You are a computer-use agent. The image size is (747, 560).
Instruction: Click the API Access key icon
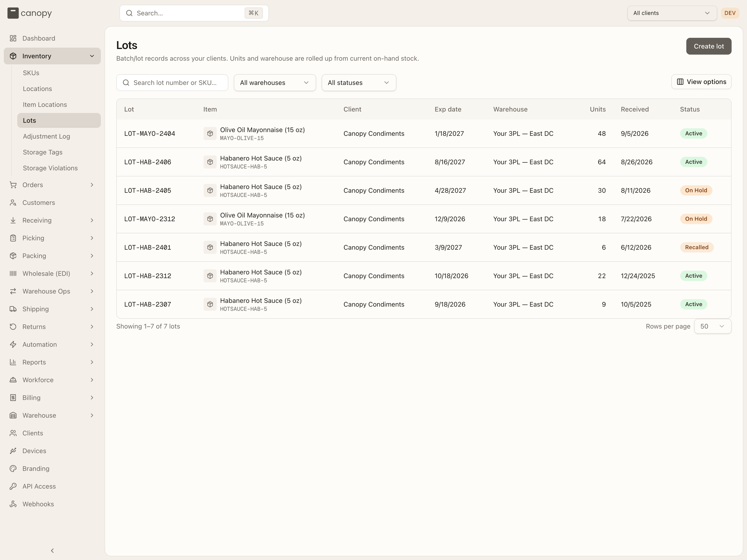click(x=13, y=486)
